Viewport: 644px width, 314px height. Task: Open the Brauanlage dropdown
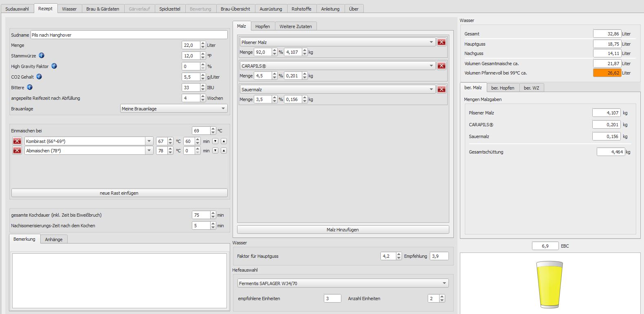(174, 108)
